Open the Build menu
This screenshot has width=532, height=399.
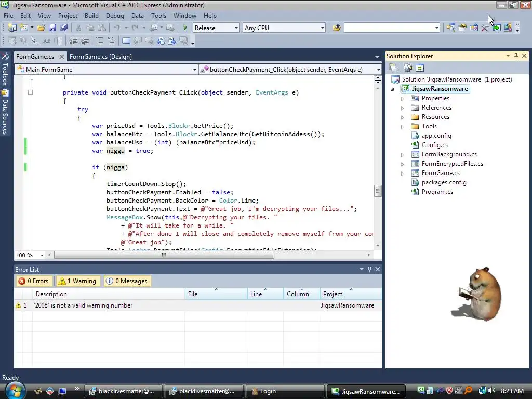pyautogui.click(x=91, y=16)
